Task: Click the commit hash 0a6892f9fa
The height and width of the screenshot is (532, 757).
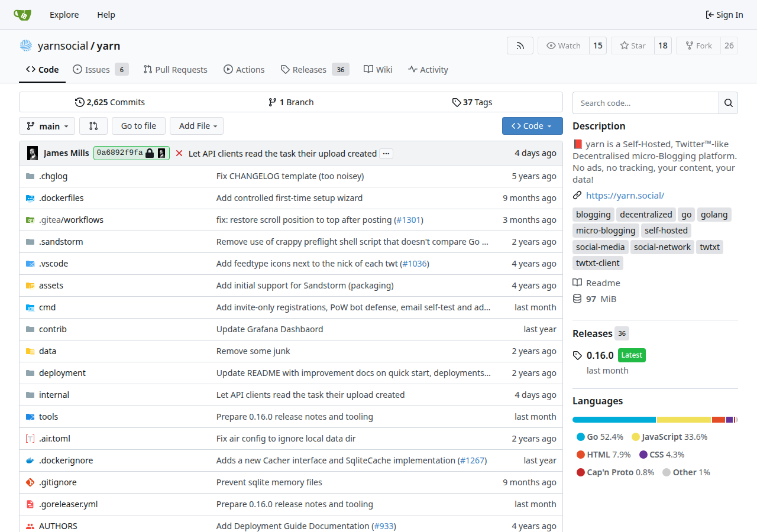Action: point(119,153)
